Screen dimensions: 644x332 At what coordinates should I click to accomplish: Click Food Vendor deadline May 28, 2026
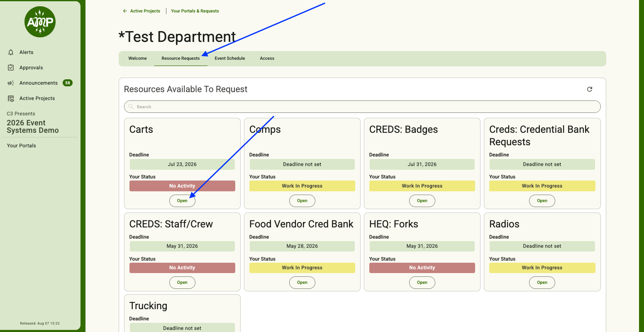[302, 246]
